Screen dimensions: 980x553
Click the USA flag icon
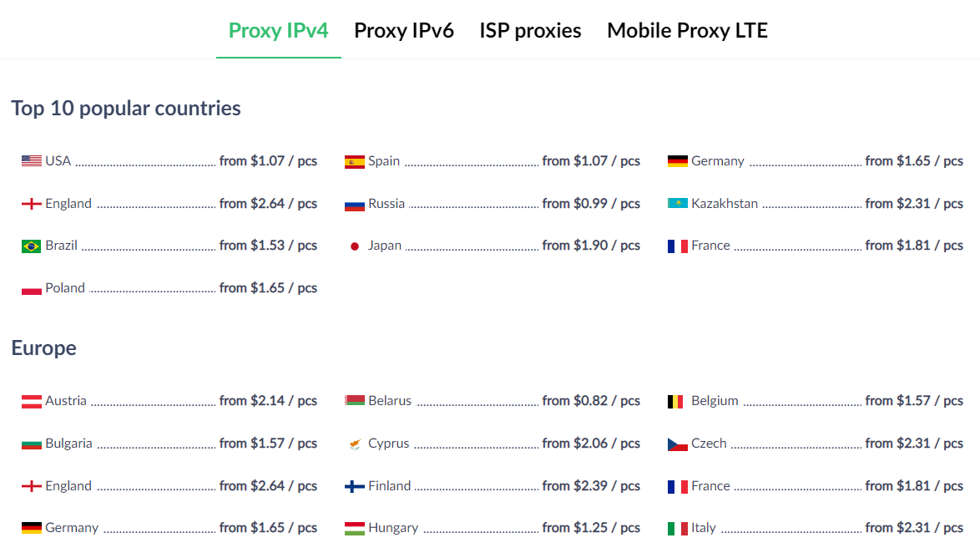pos(31,161)
